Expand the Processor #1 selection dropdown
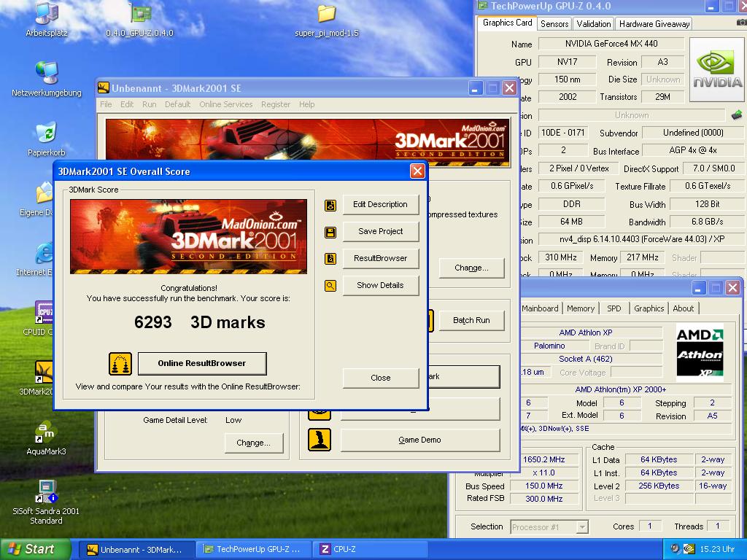Viewport: 747px width, 560px height. click(x=582, y=527)
